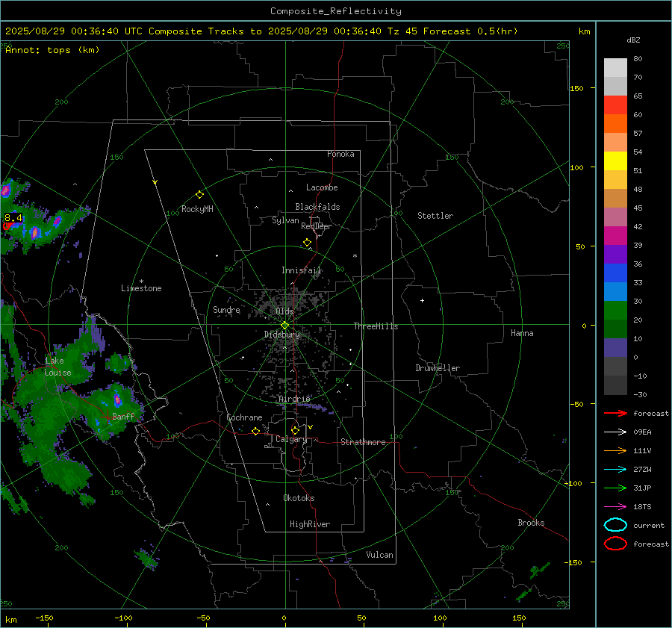Click the yellow diamond at radar center near Olds
The width and height of the screenshot is (672, 628).
coord(284,326)
